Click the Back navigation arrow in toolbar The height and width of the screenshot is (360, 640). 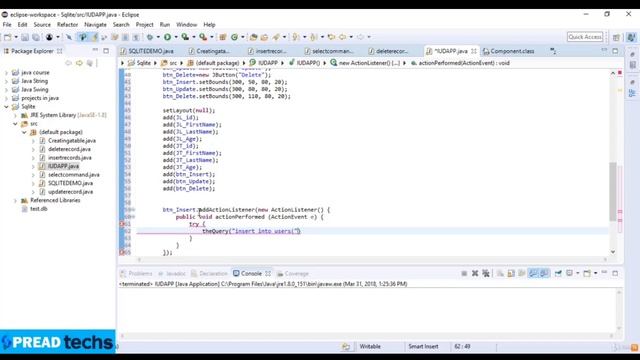[x=343, y=37]
